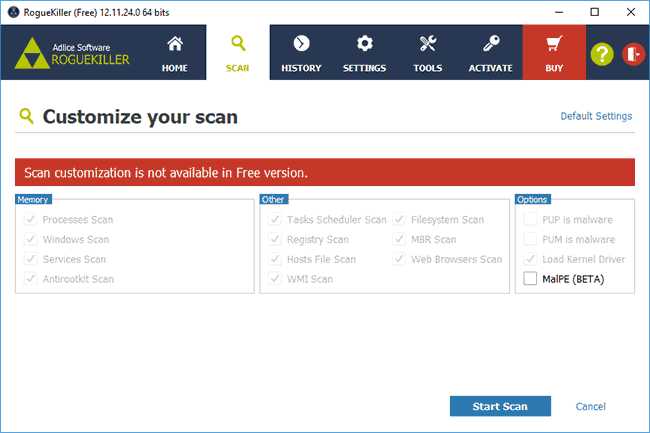Screen dimensions: 650x433
Task: Open the Home tab house icon
Action: tap(175, 44)
